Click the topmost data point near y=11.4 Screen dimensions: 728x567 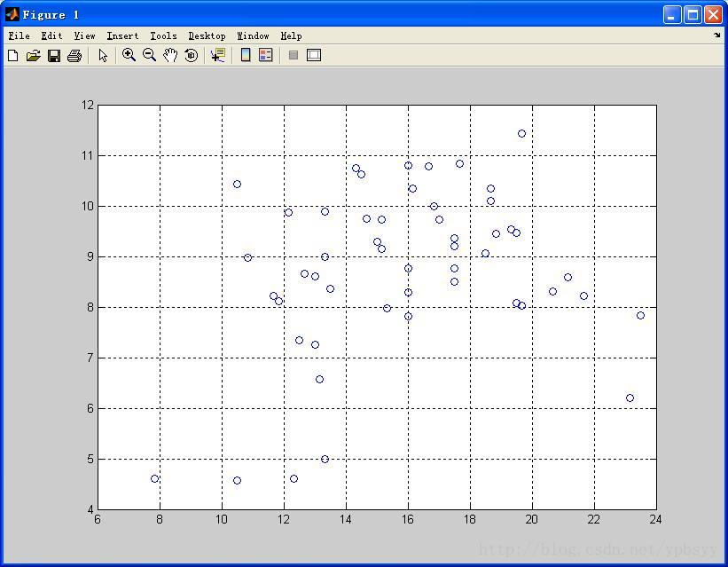coord(522,133)
